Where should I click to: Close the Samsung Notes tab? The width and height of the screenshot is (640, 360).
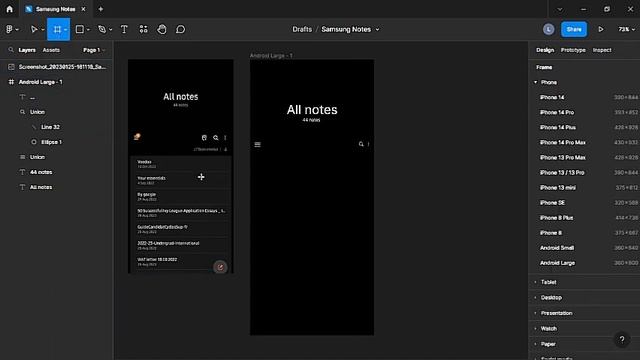(83, 9)
